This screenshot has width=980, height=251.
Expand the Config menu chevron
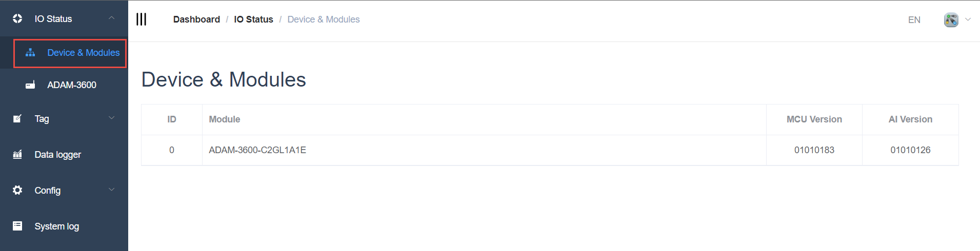tap(111, 190)
